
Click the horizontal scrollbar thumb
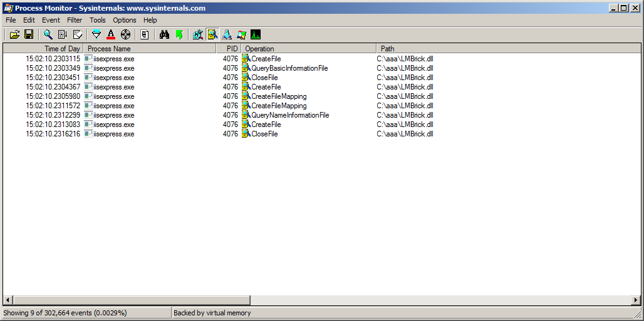coord(132,300)
